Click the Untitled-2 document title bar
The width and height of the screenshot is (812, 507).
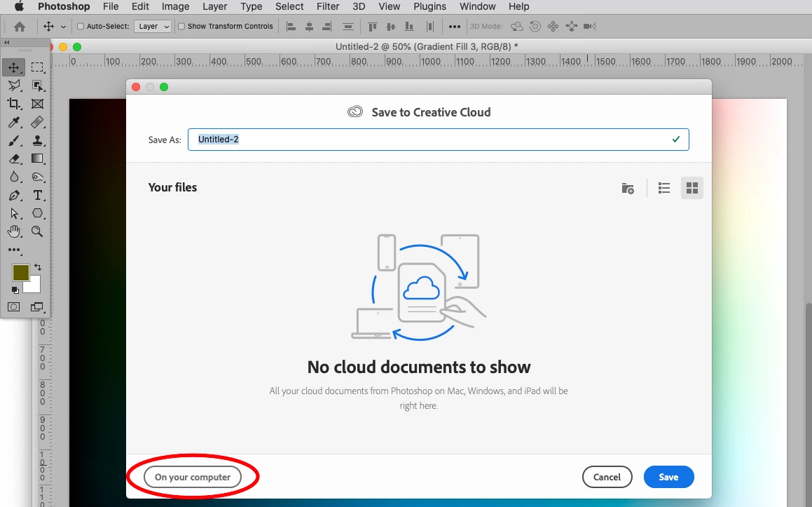(x=427, y=47)
